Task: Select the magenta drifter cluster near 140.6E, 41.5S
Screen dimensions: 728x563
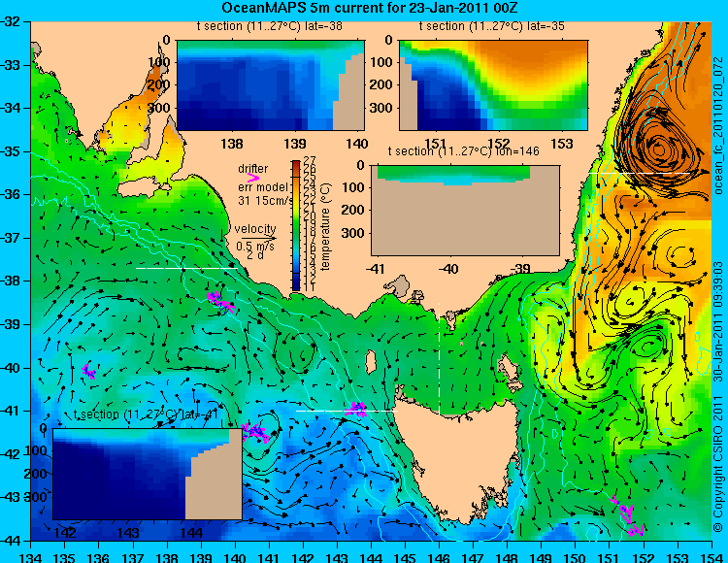Action: pyautogui.click(x=255, y=432)
